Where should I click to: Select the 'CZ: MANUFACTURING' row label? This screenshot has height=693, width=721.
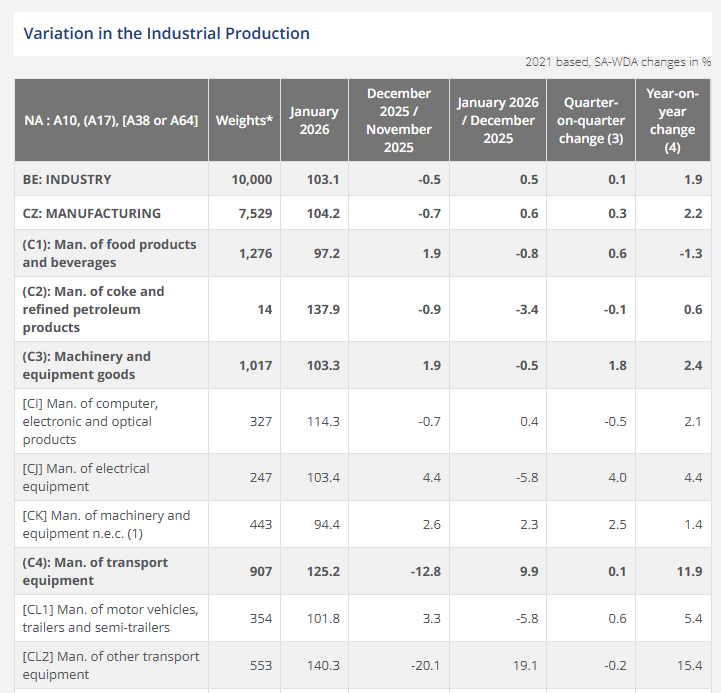click(91, 213)
